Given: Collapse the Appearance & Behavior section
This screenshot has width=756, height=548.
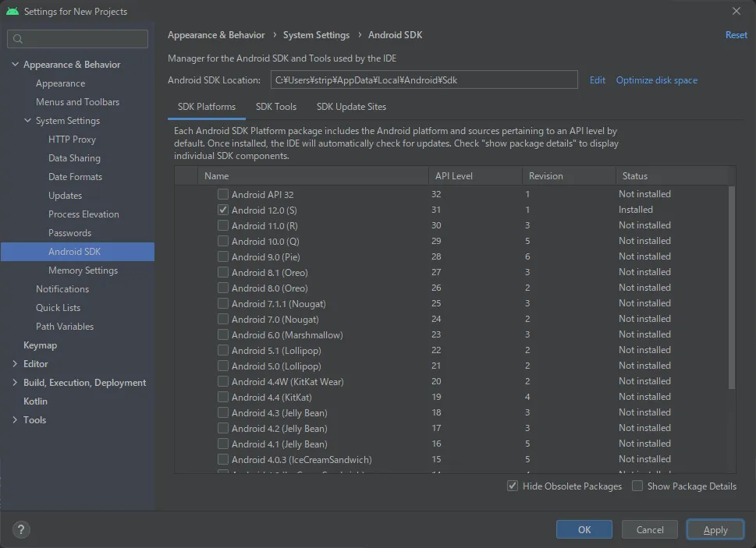Looking at the screenshot, I should tap(15, 65).
